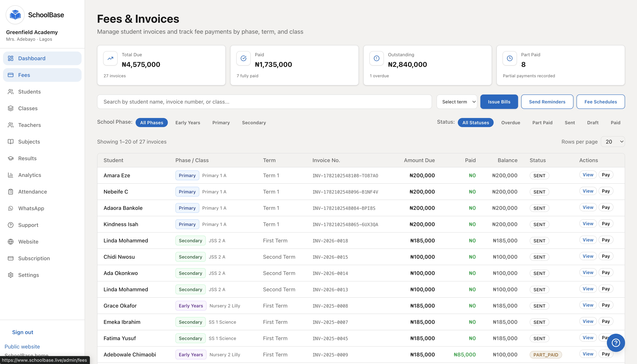The height and width of the screenshot is (364, 637).
Task: Click the Analytics bar chart icon
Action: click(x=10, y=175)
